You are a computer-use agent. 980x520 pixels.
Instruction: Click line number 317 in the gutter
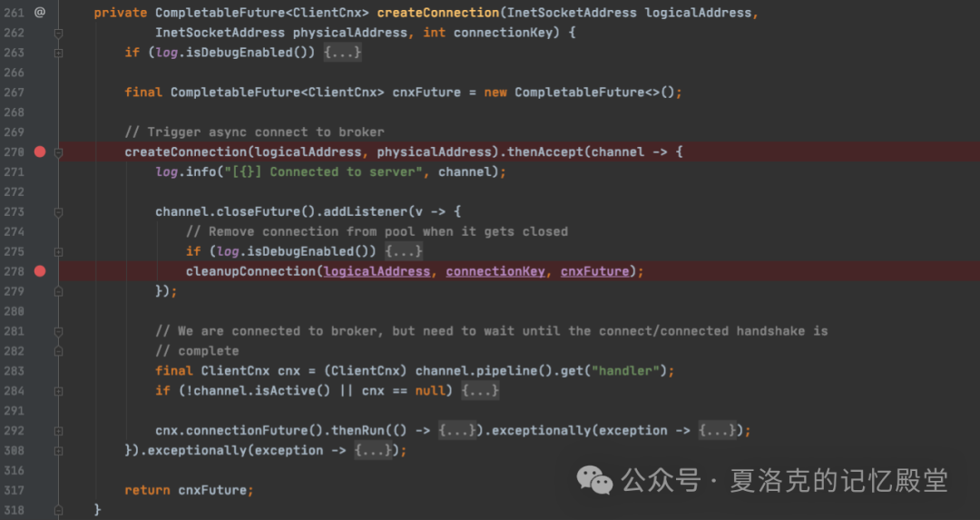tap(14, 490)
